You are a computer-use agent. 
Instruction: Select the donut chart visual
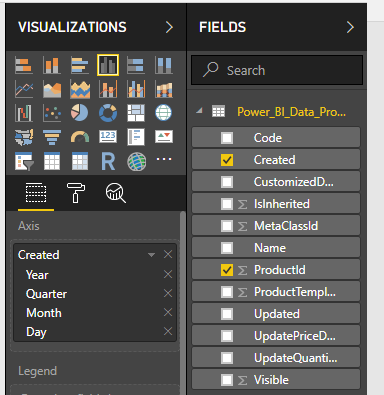pos(108,113)
